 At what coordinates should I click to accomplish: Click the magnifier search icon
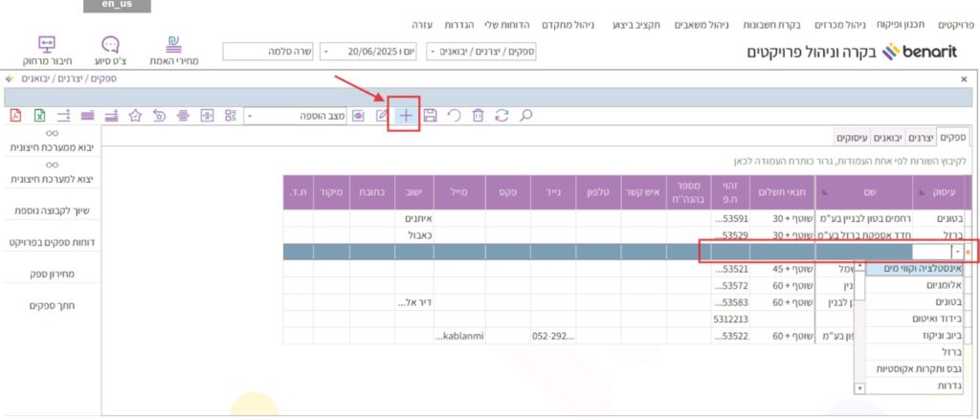[525, 116]
